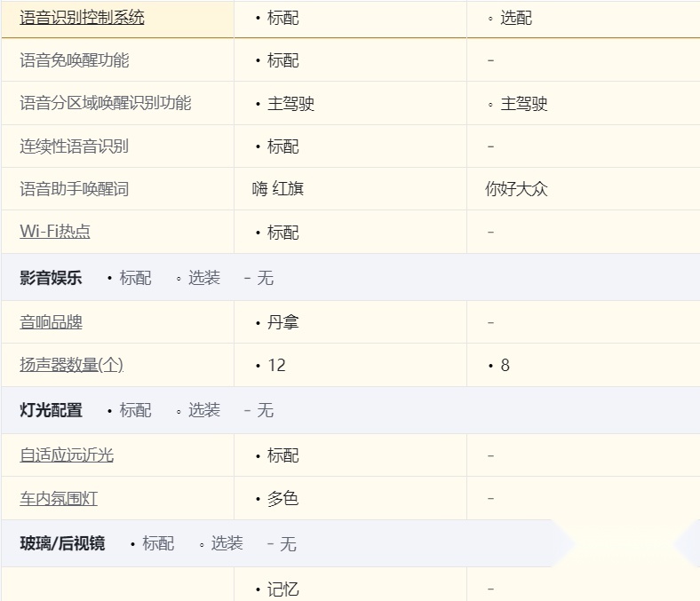700x601 pixels.
Task: Click 标配 in the 语音识别控制系统 row
Action: tap(282, 18)
